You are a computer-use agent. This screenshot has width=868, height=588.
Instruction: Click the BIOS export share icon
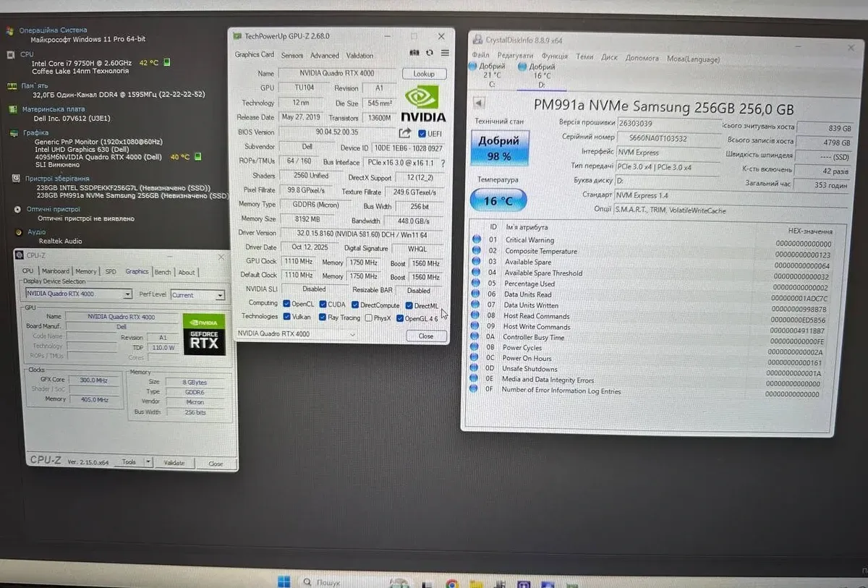pos(404,133)
